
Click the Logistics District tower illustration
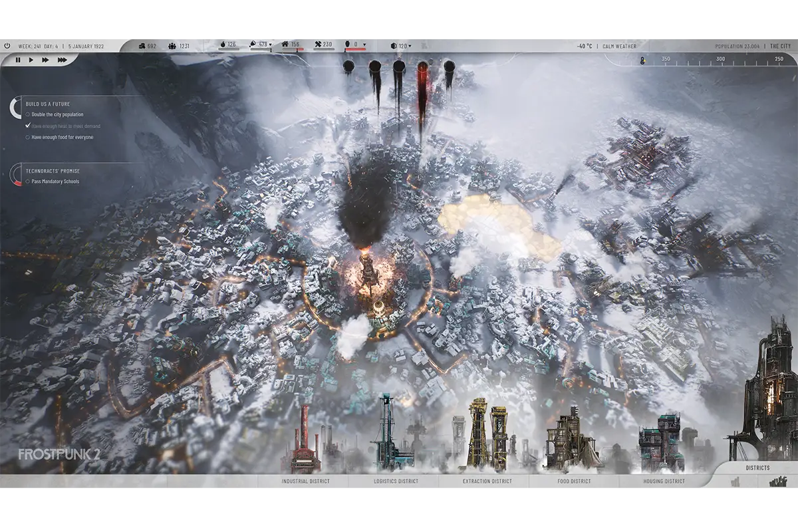pyautogui.click(x=394, y=433)
